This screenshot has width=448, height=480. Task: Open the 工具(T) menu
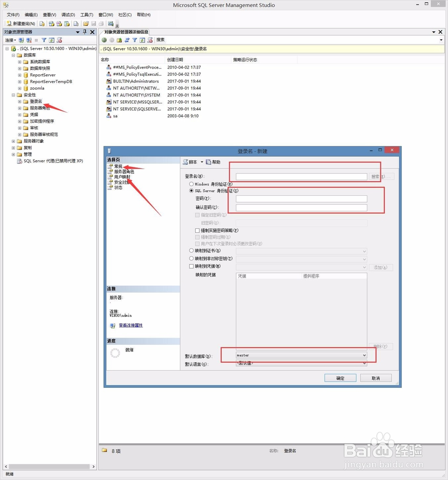tap(86, 15)
